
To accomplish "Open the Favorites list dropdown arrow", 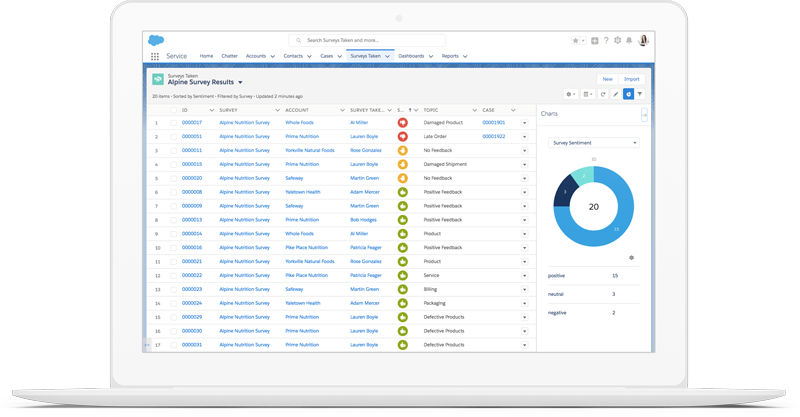I will [x=583, y=41].
